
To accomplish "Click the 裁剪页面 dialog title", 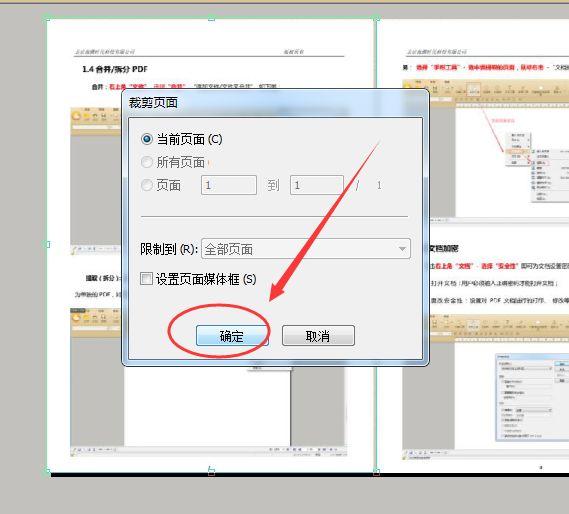I will 153,103.
